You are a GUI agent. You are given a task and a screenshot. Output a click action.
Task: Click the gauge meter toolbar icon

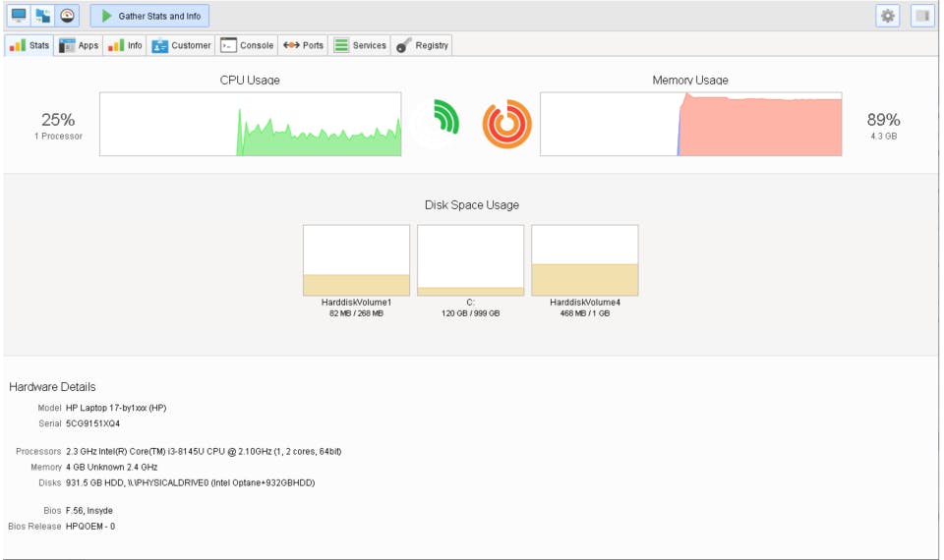67,16
